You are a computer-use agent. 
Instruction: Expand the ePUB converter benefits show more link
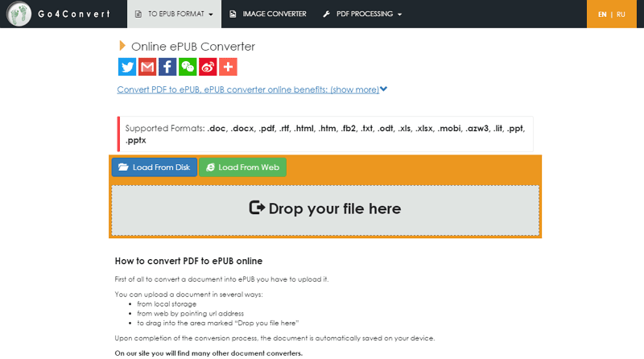pos(252,89)
